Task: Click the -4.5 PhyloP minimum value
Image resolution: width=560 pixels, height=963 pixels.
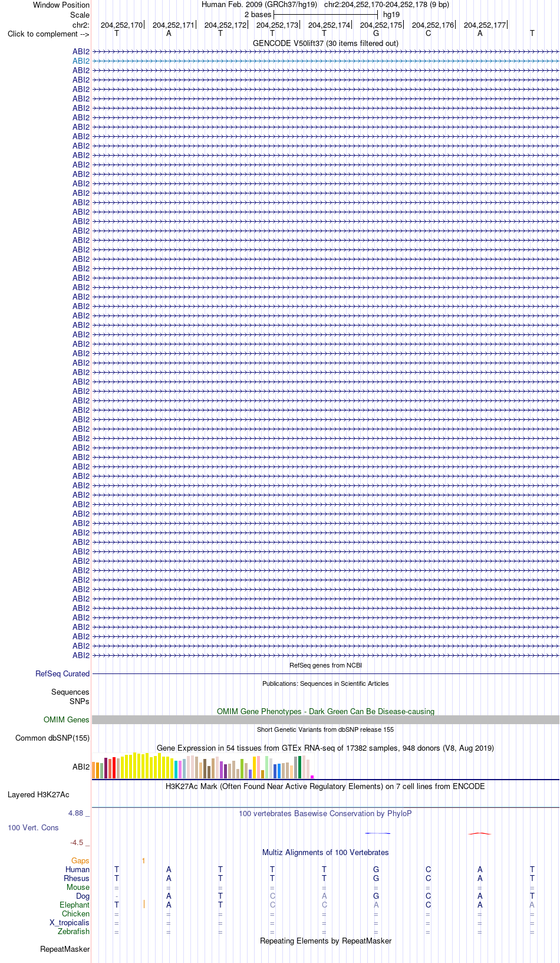Action: 77,842
